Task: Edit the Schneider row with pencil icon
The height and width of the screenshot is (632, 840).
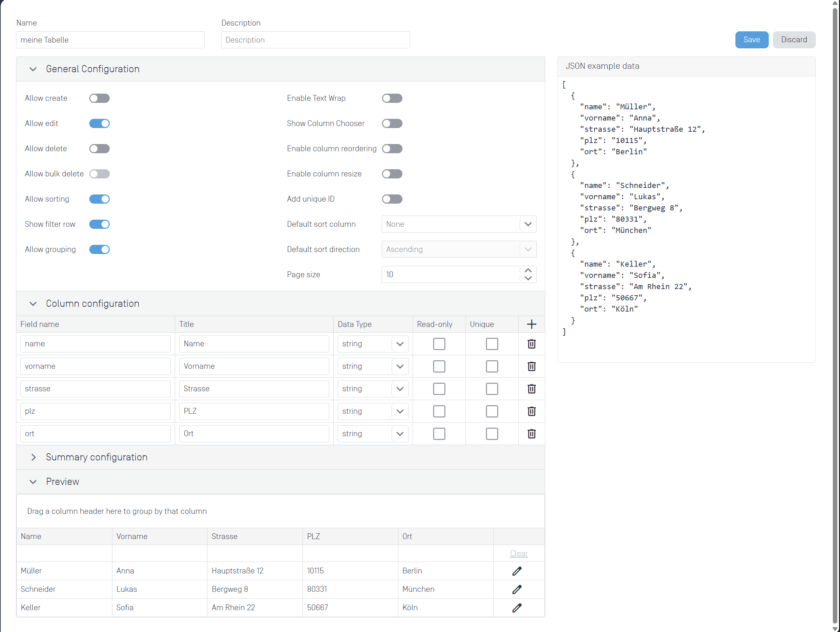Action: [517, 589]
